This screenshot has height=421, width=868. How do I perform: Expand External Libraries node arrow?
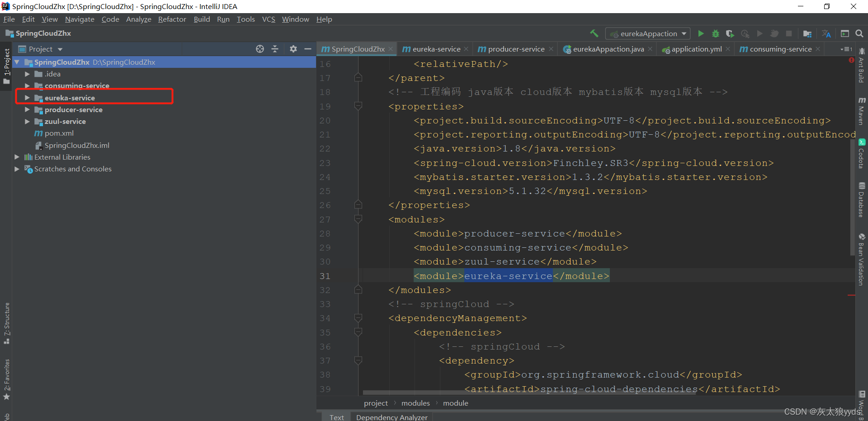coord(17,157)
